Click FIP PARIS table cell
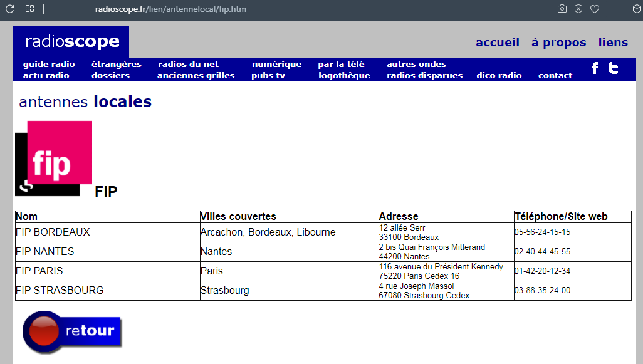This screenshot has height=364, width=643. [107, 271]
